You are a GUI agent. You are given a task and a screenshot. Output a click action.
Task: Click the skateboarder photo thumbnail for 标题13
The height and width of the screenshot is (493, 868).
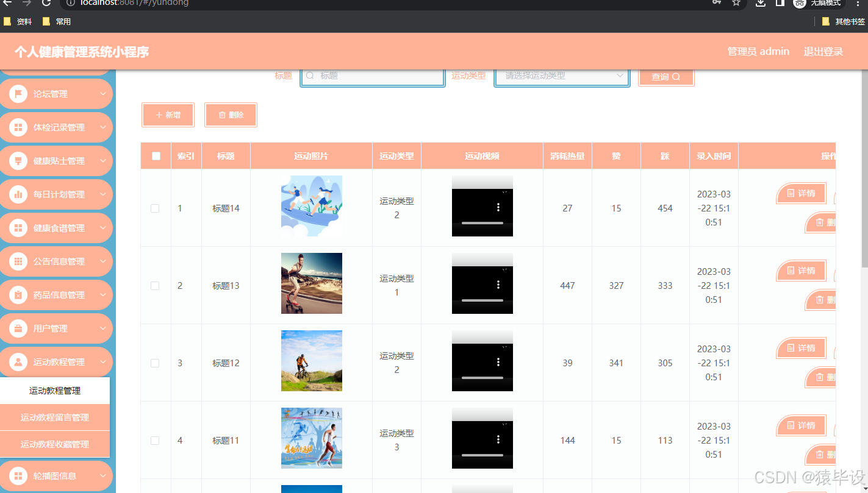312,283
